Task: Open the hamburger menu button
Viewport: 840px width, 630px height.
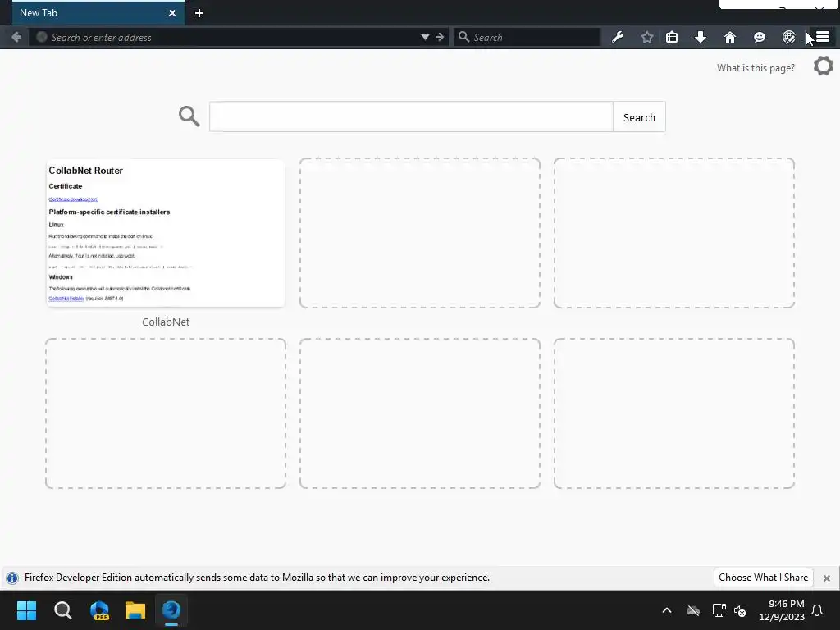Action: 823,37
